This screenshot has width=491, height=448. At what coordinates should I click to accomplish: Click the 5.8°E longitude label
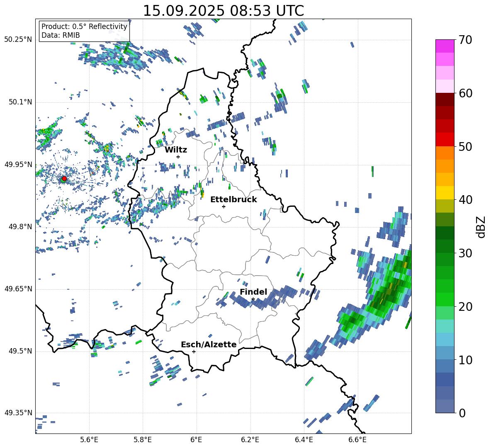(143, 440)
